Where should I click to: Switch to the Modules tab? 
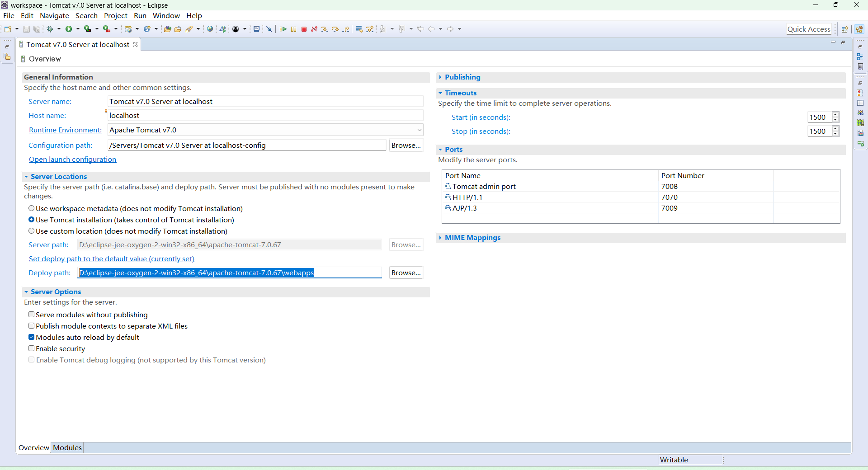click(67, 447)
